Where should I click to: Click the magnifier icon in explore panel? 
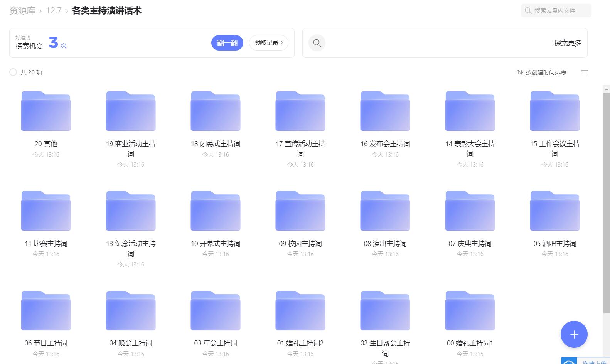pyautogui.click(x=317, y=43)
